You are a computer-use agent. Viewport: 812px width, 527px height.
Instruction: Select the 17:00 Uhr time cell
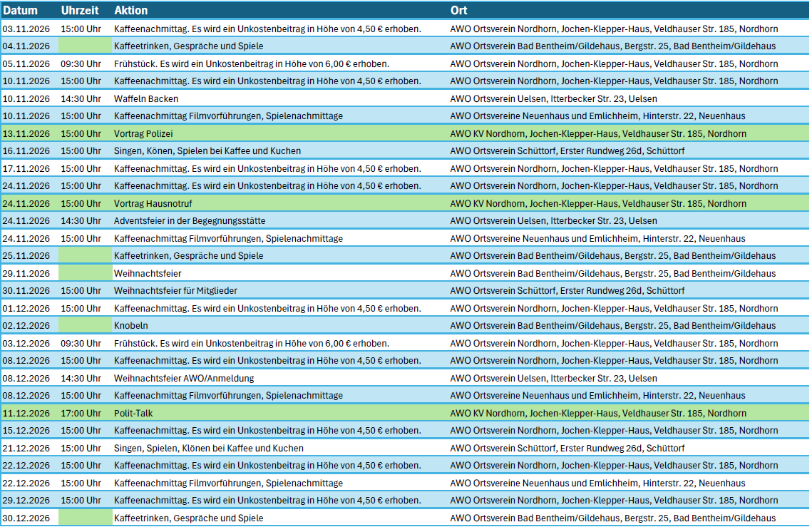tap(81, 413)
